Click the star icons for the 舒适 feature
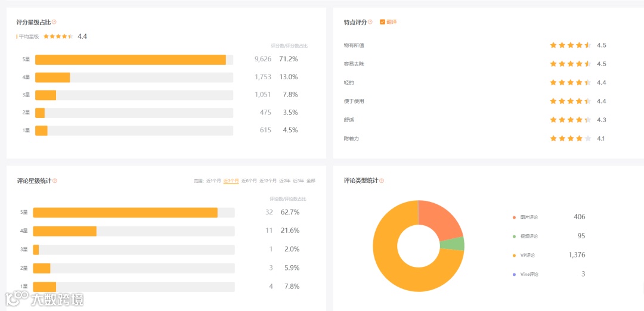Viewport: 644px width, 311px height. (571, 120)
